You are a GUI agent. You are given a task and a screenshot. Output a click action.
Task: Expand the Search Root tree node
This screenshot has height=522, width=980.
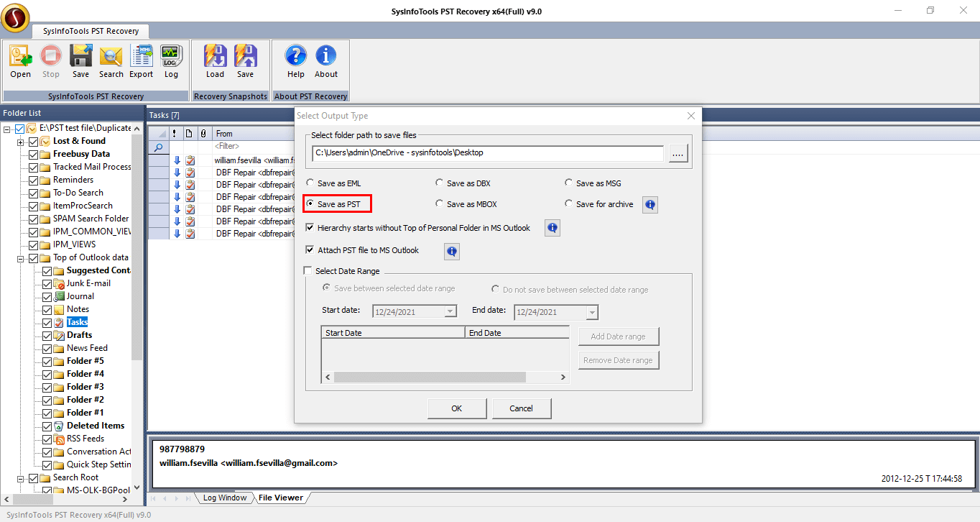(x=21, y=478)
